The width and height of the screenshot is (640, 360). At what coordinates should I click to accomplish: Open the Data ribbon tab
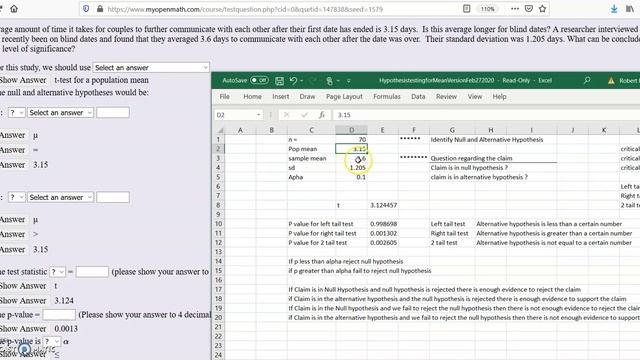click(x=418, y=97)
